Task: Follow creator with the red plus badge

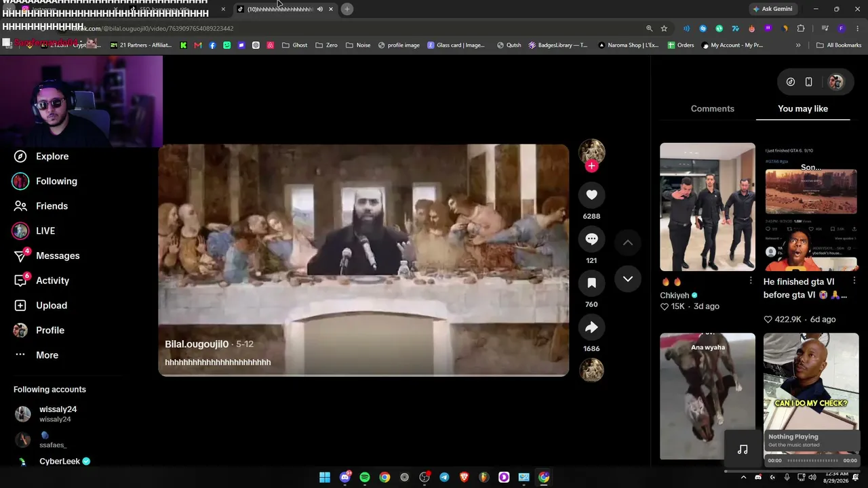Action: [x=591, y=166]
